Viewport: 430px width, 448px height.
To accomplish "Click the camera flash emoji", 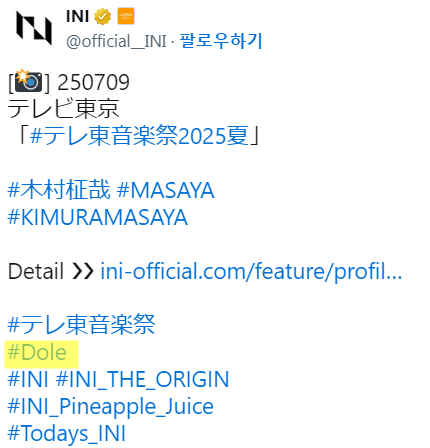I will click(x=29, y=81).
